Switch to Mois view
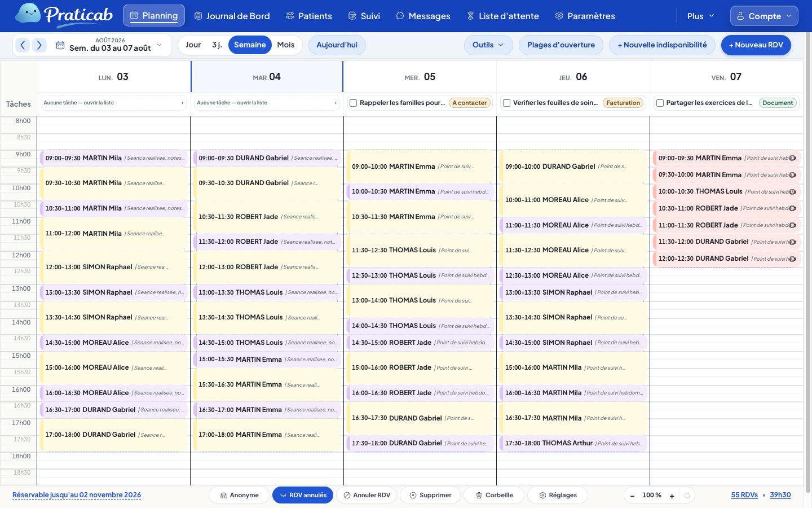Screen dimensions: 812x508 click(x=286, y=45)
